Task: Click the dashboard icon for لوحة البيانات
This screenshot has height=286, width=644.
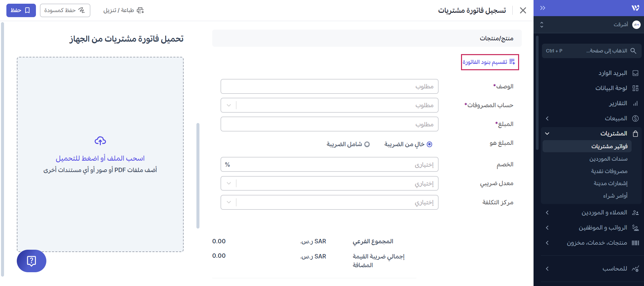Action: coord(635,88)
